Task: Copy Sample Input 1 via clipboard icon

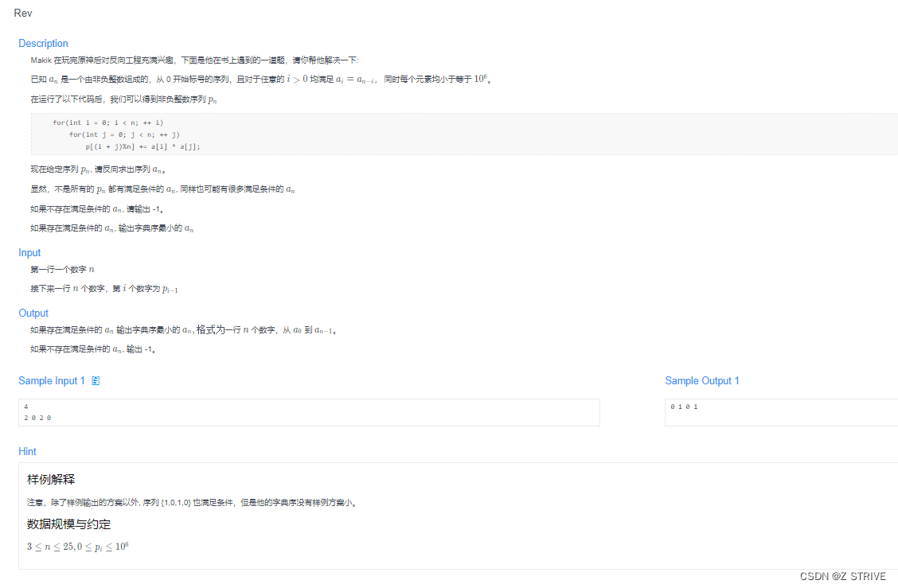Action: tap(96, 380)
